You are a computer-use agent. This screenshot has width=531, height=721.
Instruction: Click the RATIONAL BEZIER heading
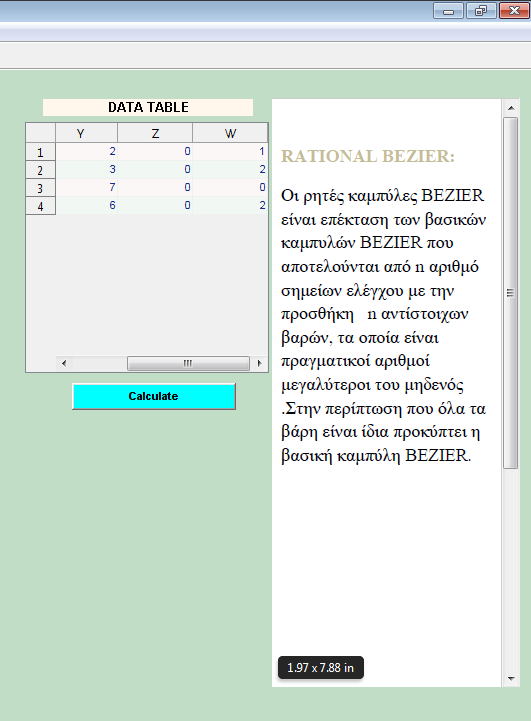(368, 156)
